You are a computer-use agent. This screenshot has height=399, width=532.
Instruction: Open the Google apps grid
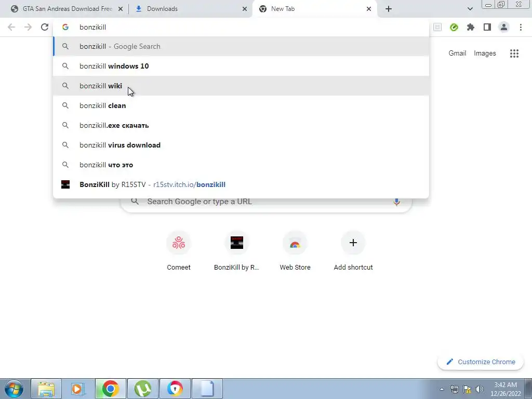click(514, 54)
